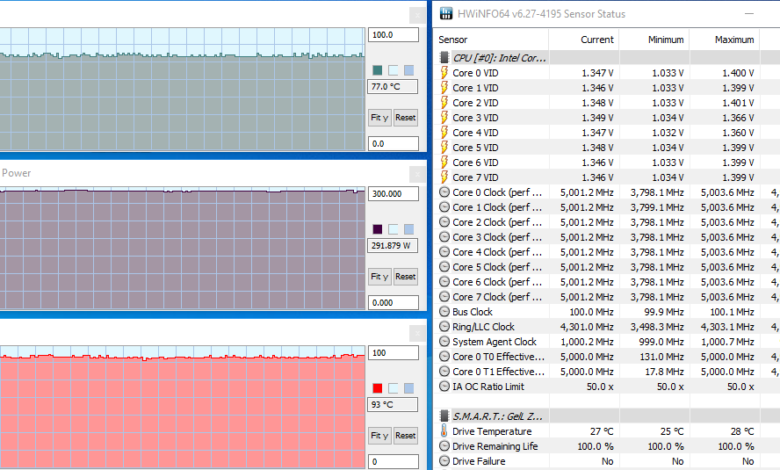The width and height of the screenshot is (780, 470).
Task: Click the clock icon beside Core 0 Clock
Action: click(444, 192)
